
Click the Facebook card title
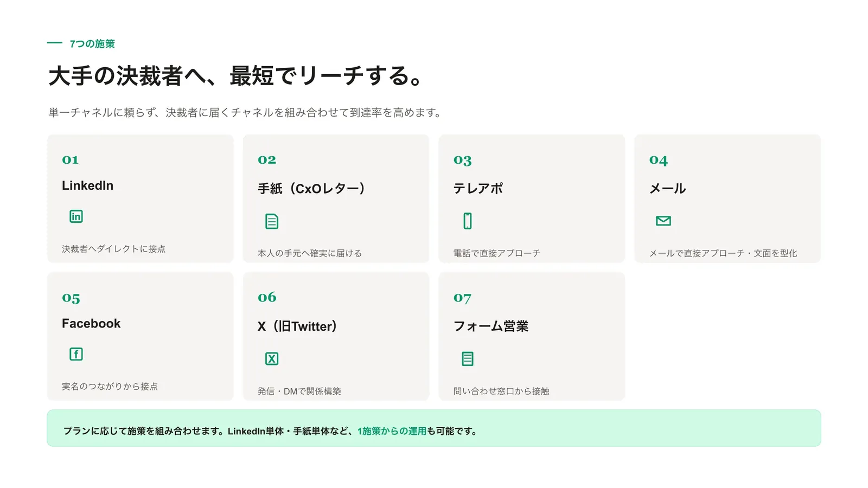(x=91, y=323)
